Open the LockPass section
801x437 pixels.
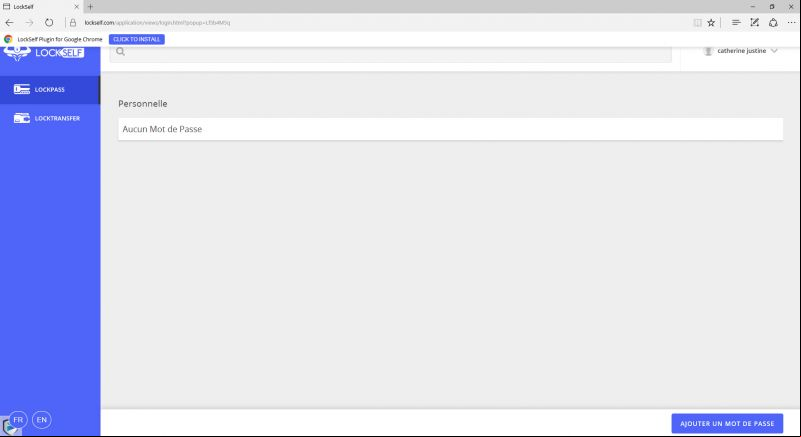50,89
